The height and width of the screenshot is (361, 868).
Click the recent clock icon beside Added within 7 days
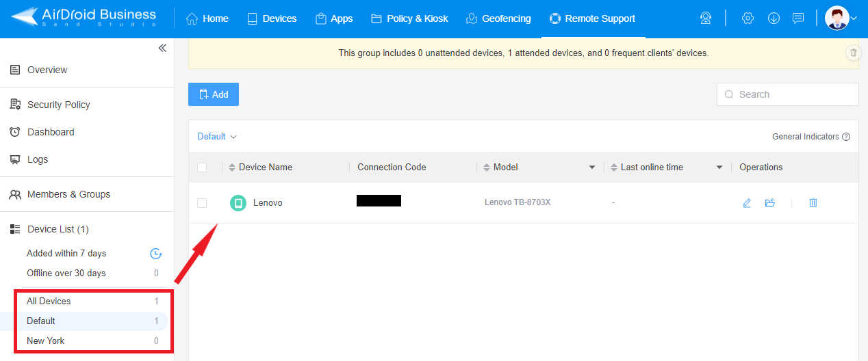tap(156, 254)
